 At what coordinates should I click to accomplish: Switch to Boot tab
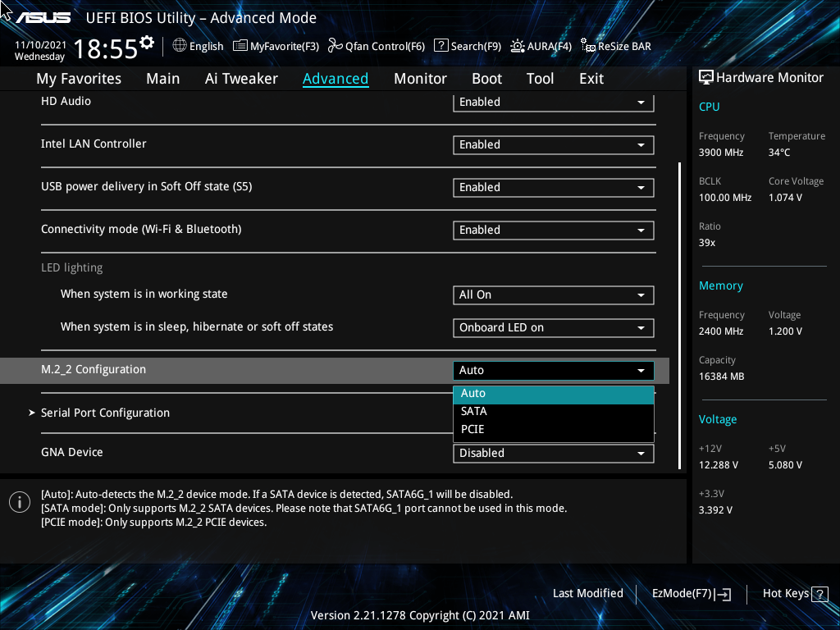tap(486, 79)
